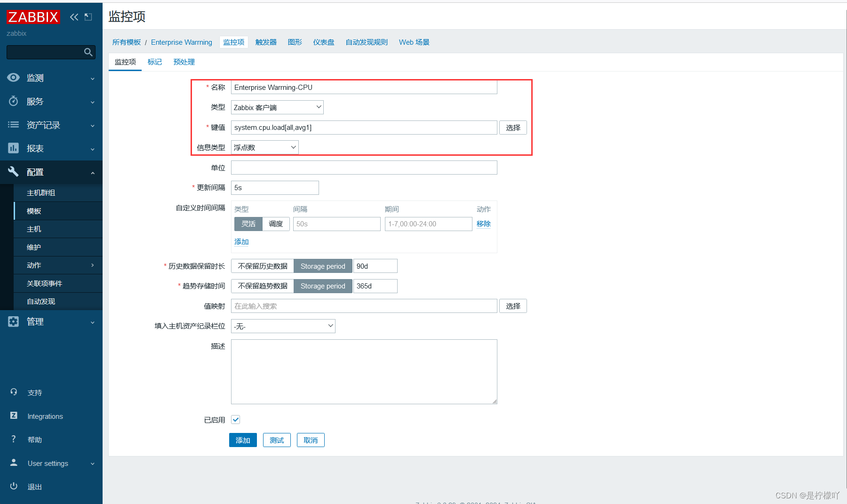Choose 不保留趋势数据 option
This screenshot has width=847, height=504.
click(x=263, y=286)
